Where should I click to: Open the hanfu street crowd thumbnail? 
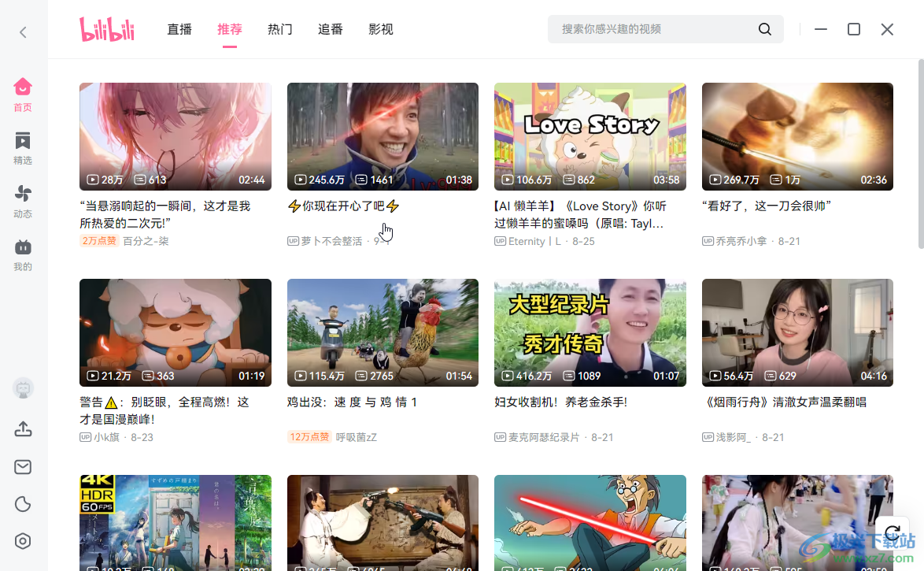coord(798,523)
